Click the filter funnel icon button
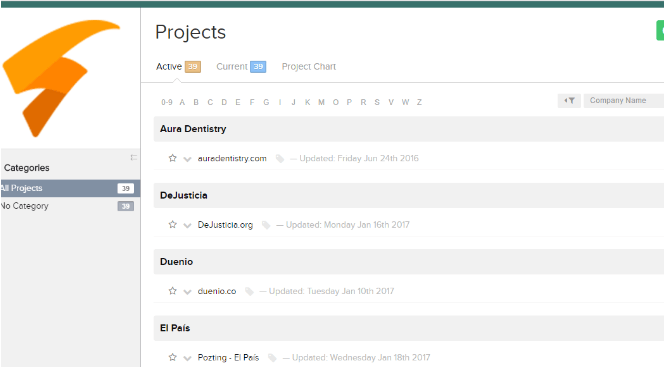This screenshot has width=665, height=367. [x=569, y=101]
